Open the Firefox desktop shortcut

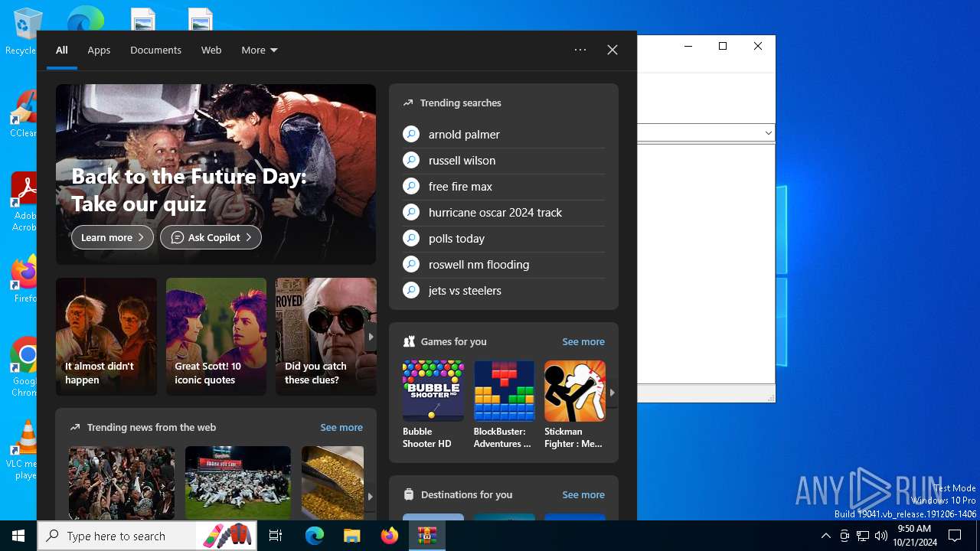tap(23, 279)
